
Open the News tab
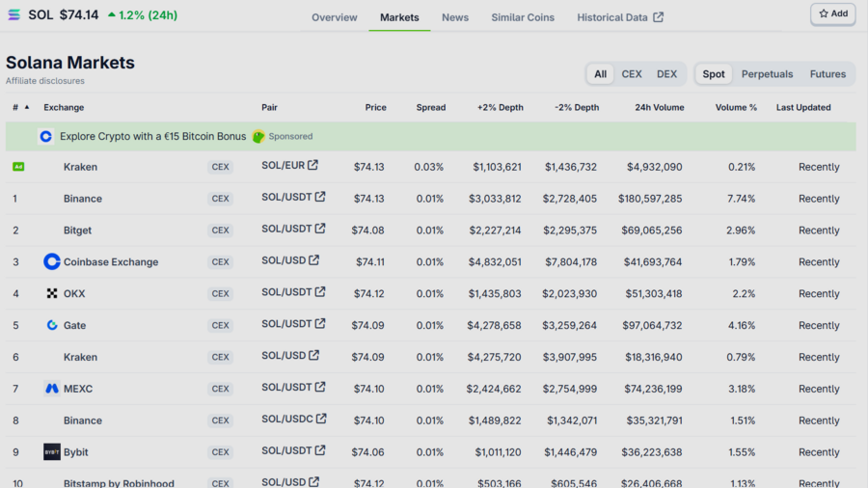tap(455, 17)
